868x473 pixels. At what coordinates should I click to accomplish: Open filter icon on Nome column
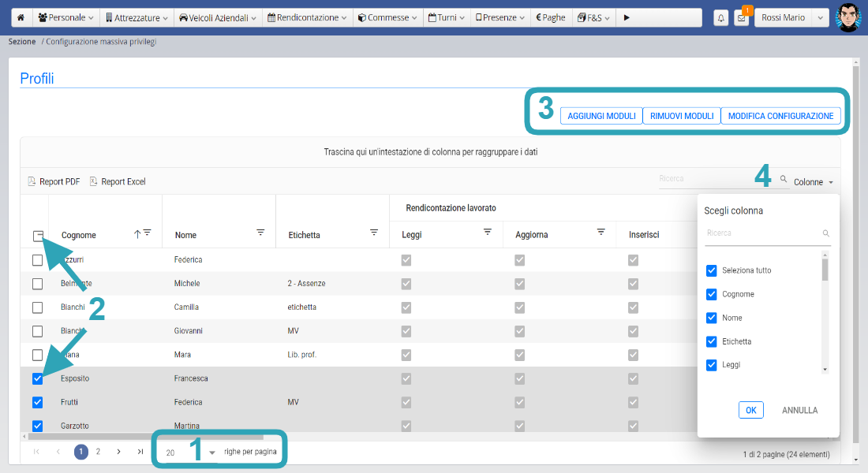pos(260,233)
